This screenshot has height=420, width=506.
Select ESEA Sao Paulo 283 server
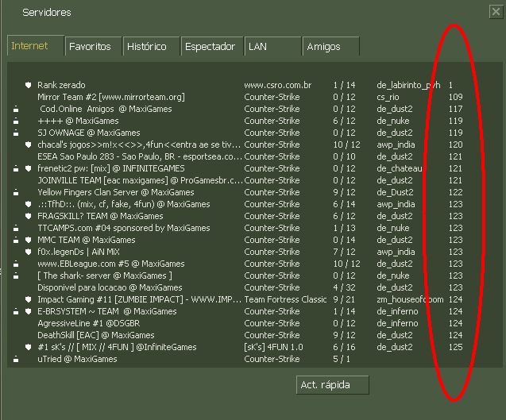coord(255,156)
